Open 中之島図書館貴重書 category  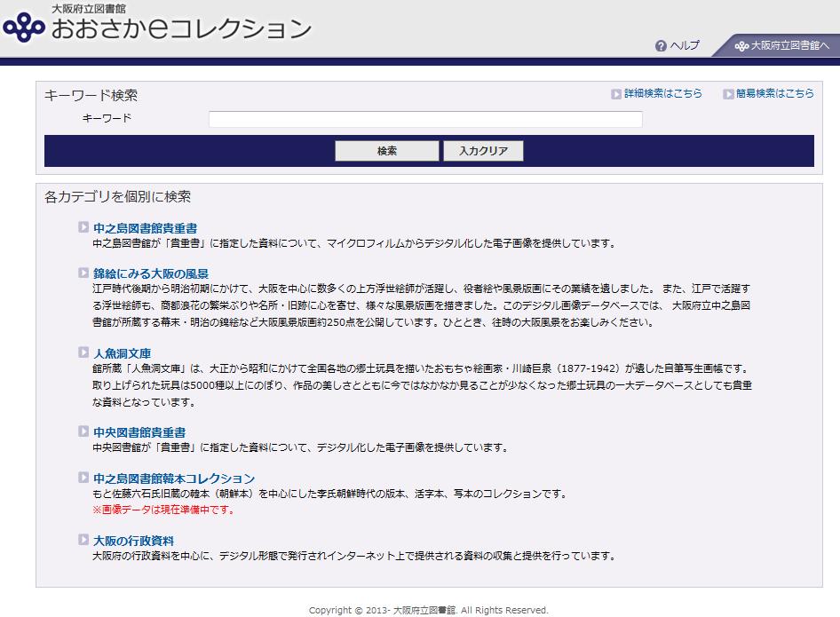tap(145, 228)
